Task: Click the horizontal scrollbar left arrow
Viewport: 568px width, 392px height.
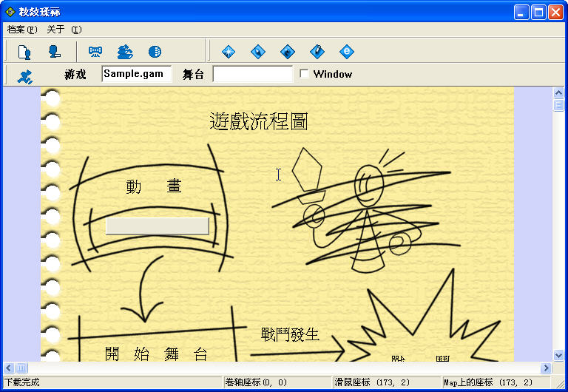Action: pos(9,368)
